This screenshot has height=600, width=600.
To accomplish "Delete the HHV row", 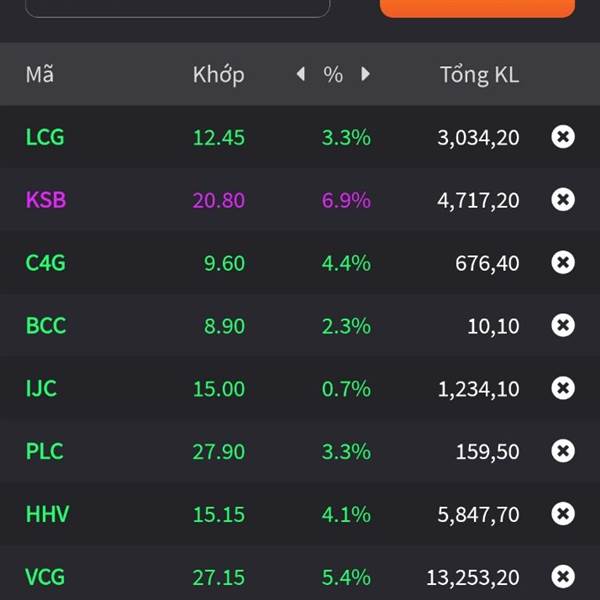I will [x=563, y=514].
